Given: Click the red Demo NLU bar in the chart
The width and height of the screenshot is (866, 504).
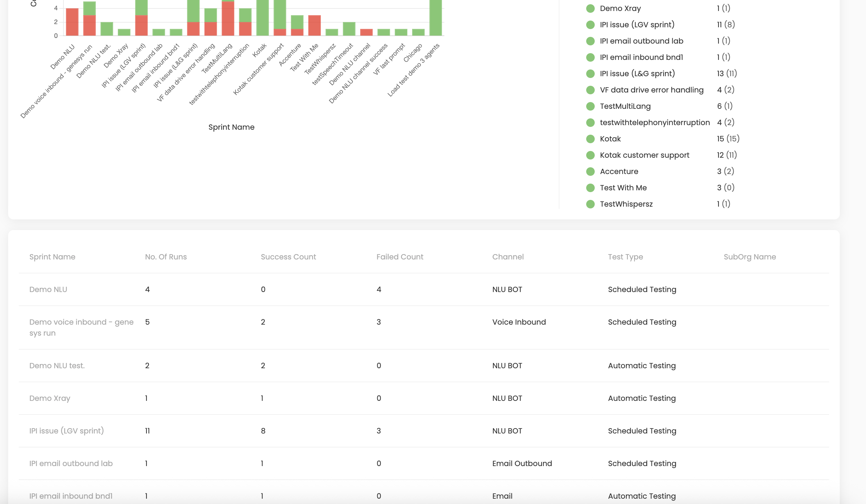Looking at the screenshot, I should 72,22.
